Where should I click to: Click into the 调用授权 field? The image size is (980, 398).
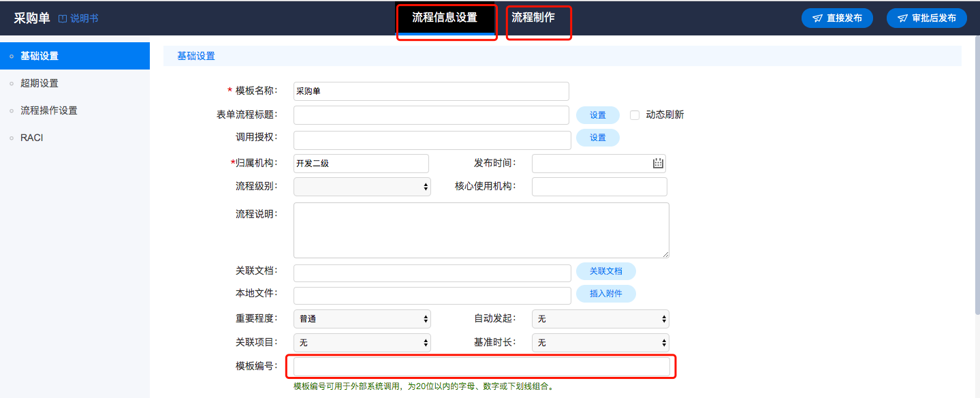click(432, 140)
